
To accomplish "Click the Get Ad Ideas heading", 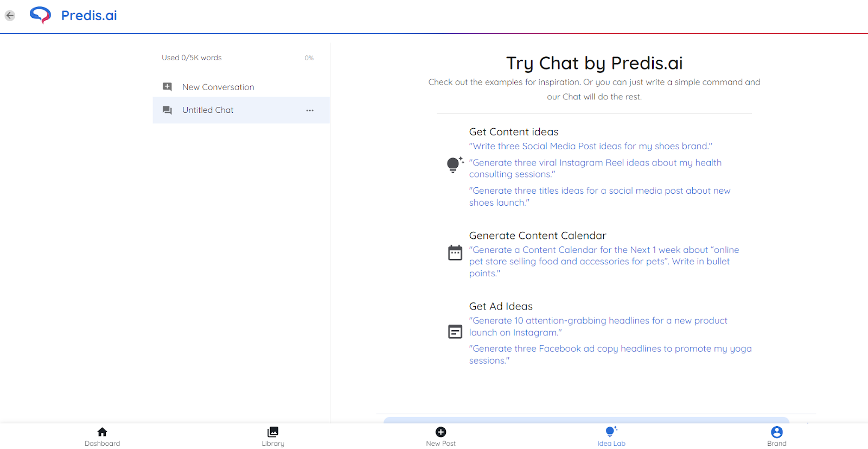I will [x=501, y=306].
